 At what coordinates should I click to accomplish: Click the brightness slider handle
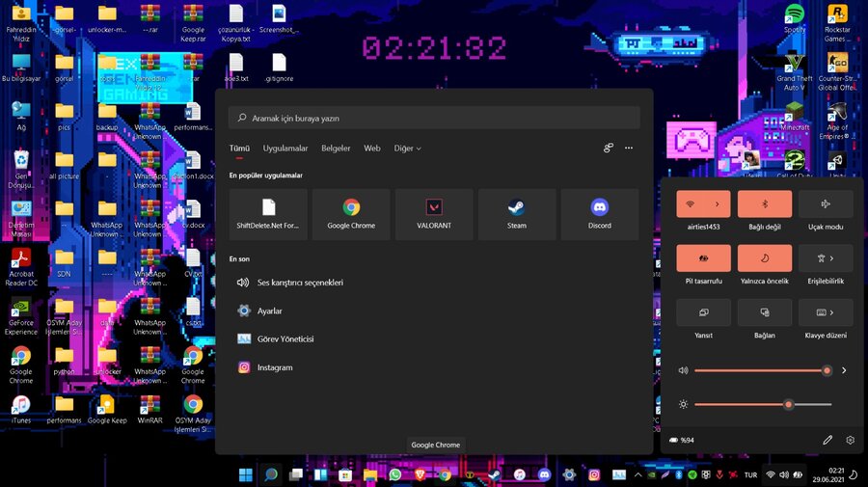click(788, 404)
